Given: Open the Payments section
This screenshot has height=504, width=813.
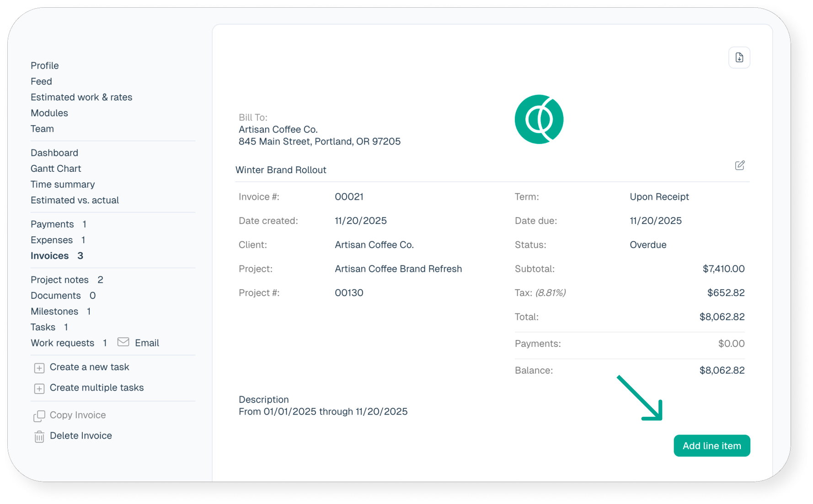Looking at the screenshot, I should 52,224.
